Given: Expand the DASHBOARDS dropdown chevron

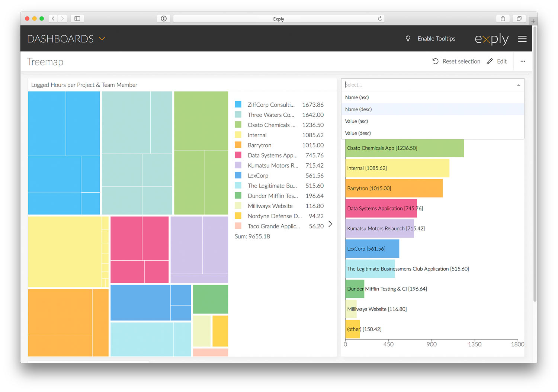Looking at the screenshot, I should tap(102, 38).
